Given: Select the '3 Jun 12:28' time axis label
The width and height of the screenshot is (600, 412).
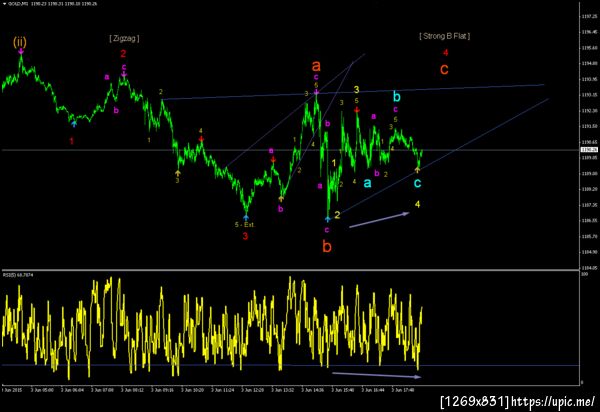Looking at the screenshot, I should 253,390.
